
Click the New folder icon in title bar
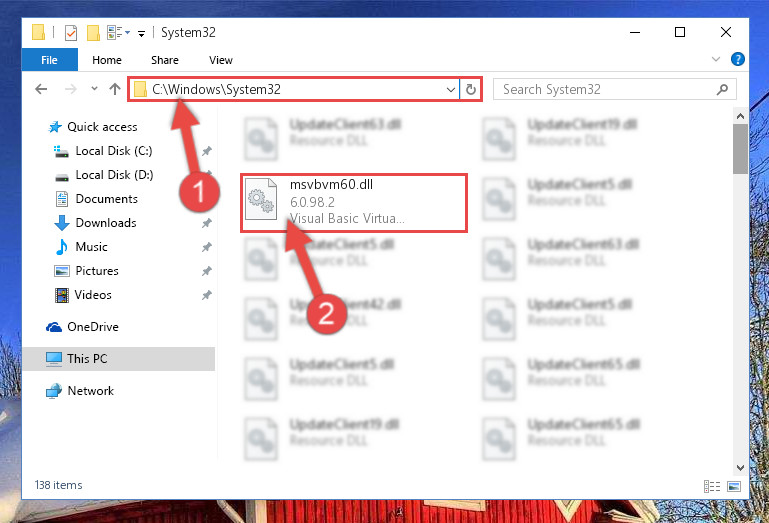click(93, 33)
